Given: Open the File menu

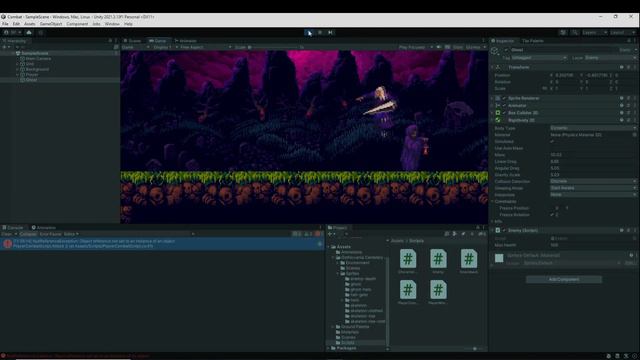Looking at the screenshot, I should coord(5,24).
